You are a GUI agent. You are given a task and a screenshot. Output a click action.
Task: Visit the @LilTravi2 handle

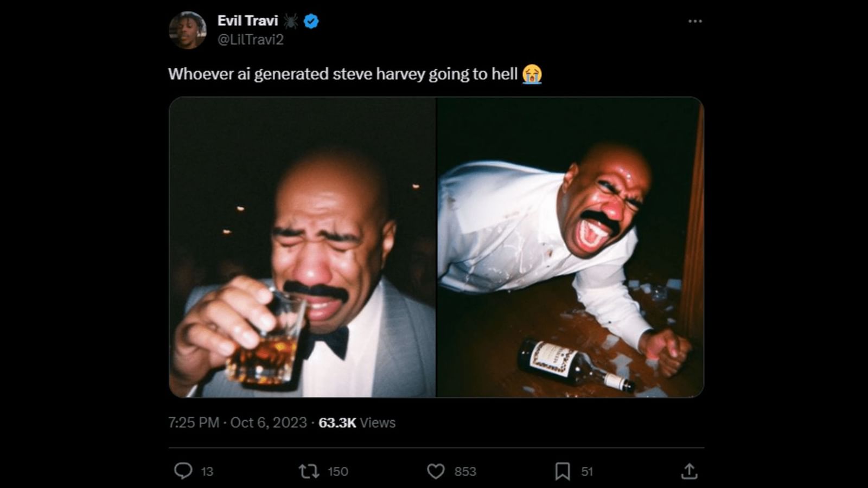pos(251,38)
